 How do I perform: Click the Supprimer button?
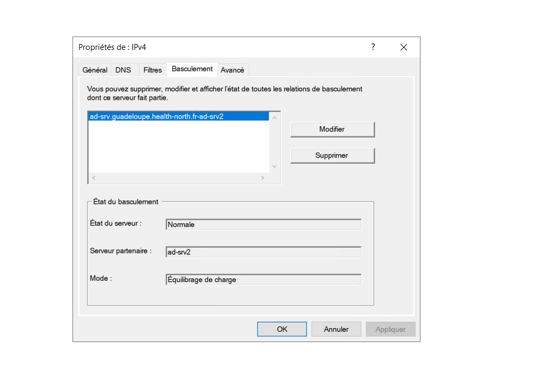click(x=332, y=155)
